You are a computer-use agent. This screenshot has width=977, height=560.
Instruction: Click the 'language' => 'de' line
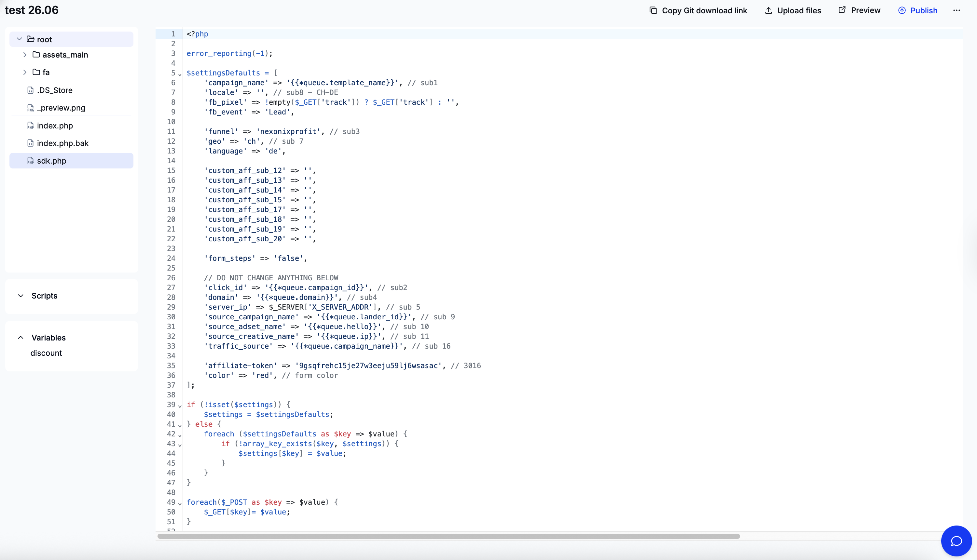[245, 151]
